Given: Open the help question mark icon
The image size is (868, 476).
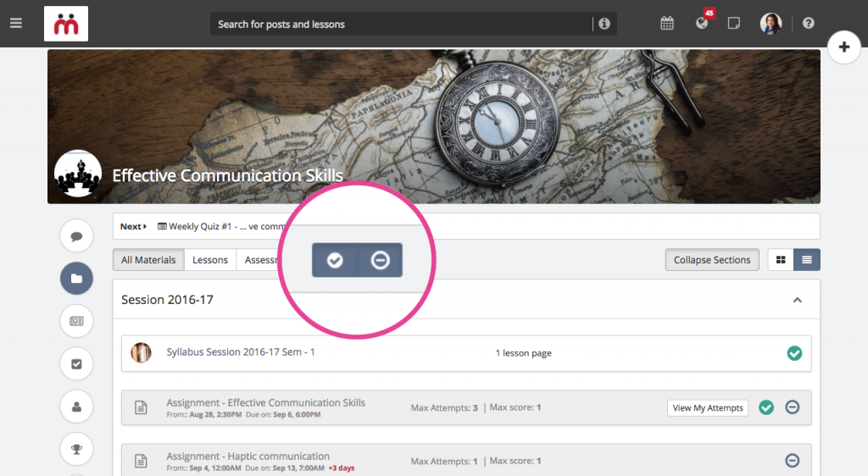Looking at the screenshot, I should [808, 23].
